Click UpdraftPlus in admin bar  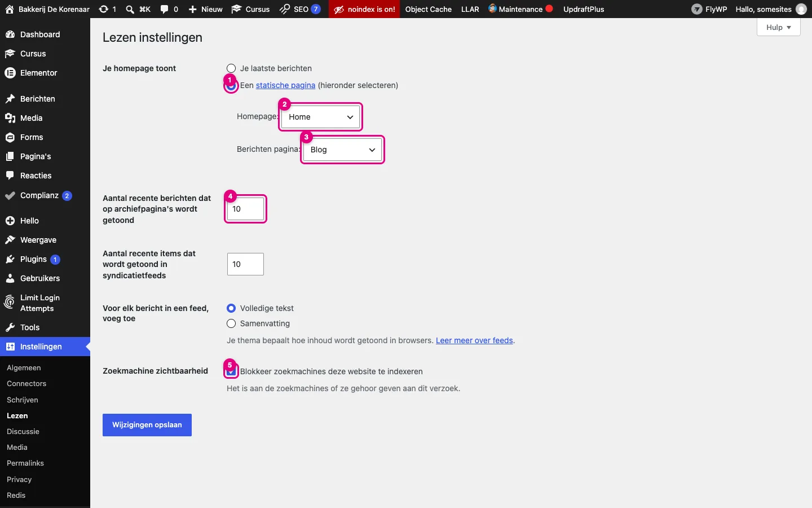click(584, 9)
